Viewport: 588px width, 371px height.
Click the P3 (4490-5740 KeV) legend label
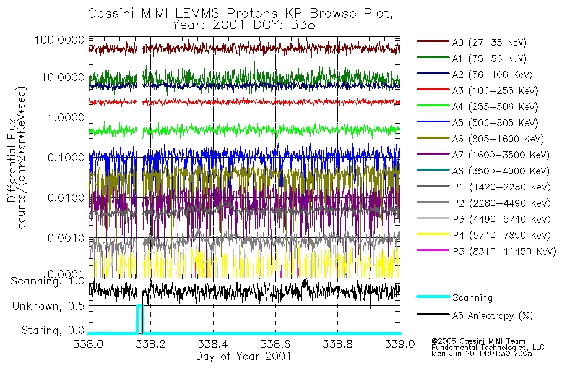click(x=501, y=220)
